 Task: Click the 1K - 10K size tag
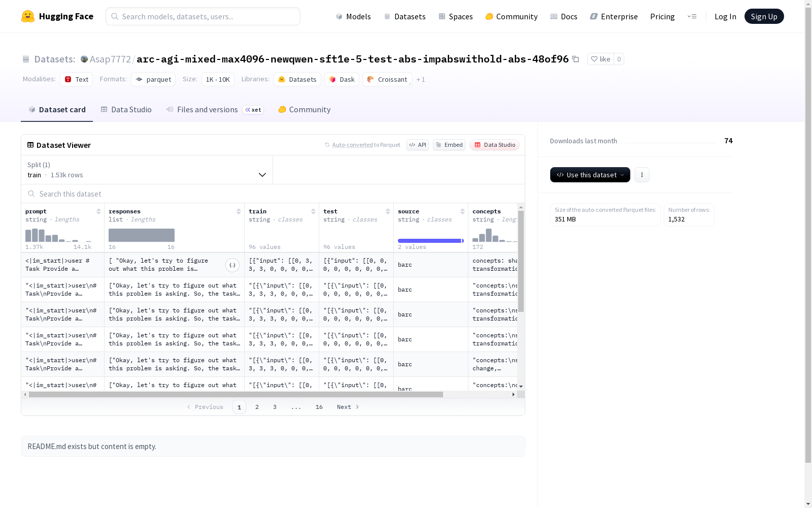pyautogui.click(x=218, y=79)
